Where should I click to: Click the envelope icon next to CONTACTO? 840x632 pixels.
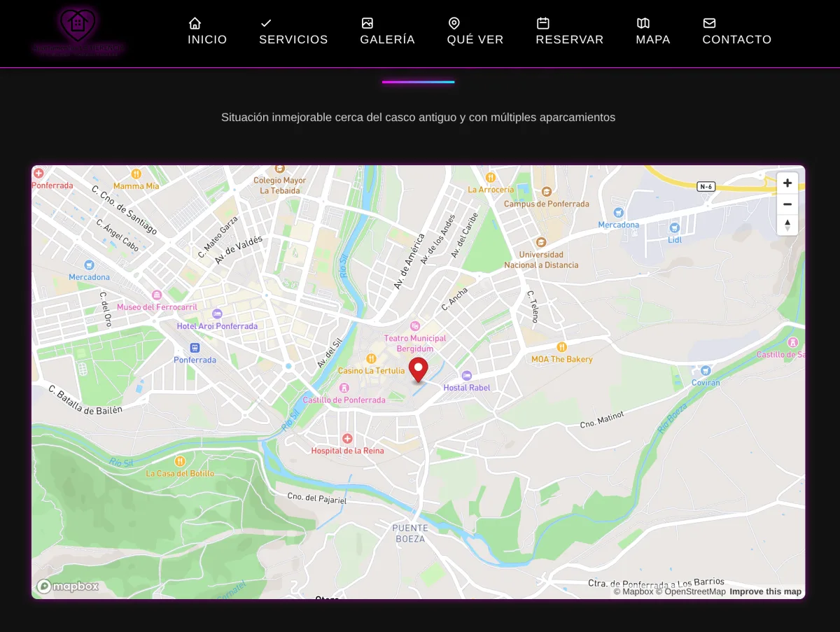click(x=709, y=22)
